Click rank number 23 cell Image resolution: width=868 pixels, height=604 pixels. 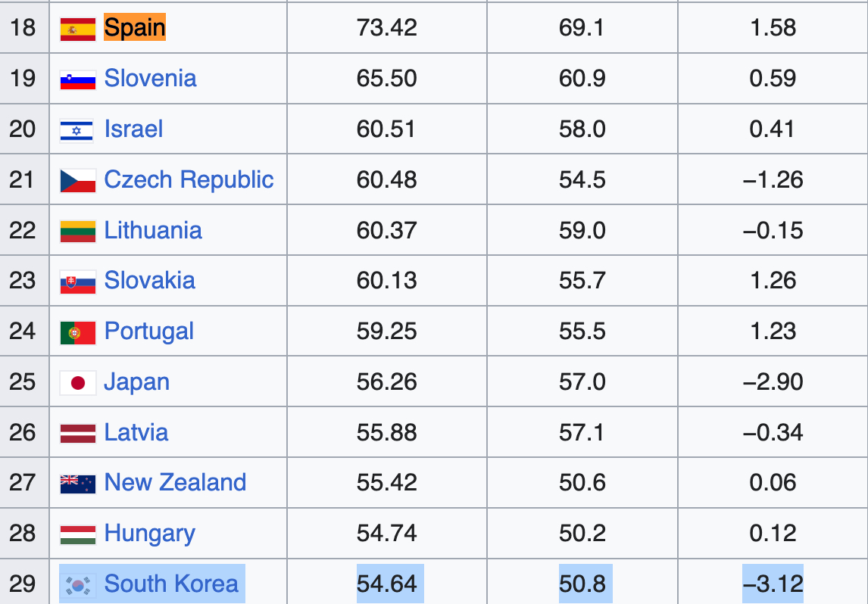(x=23, y=281)
